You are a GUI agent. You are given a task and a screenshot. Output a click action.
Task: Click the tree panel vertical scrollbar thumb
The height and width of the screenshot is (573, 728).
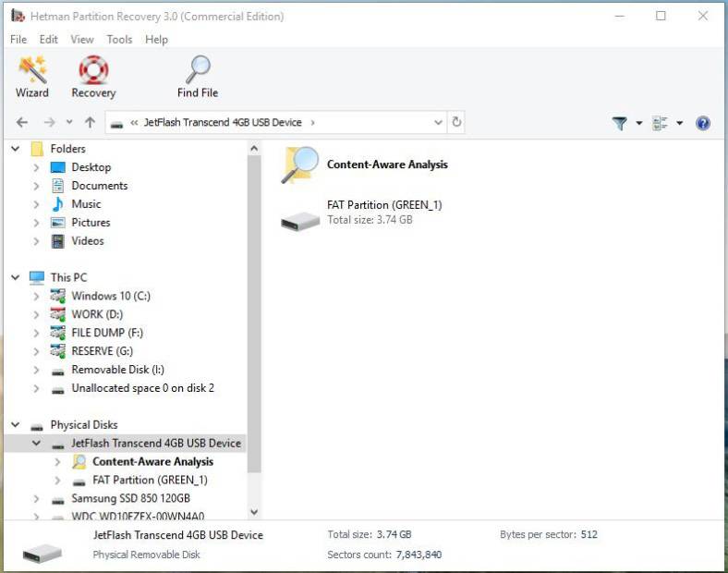pos(254,314)
